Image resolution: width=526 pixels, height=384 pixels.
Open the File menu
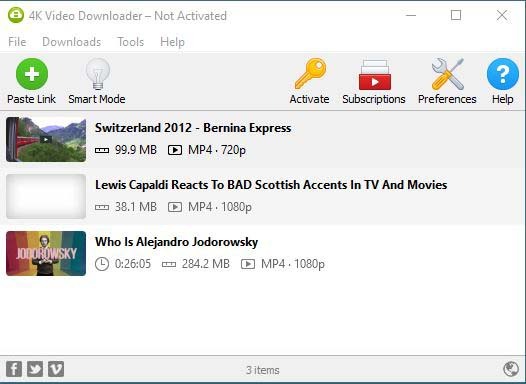coord(17,42)
